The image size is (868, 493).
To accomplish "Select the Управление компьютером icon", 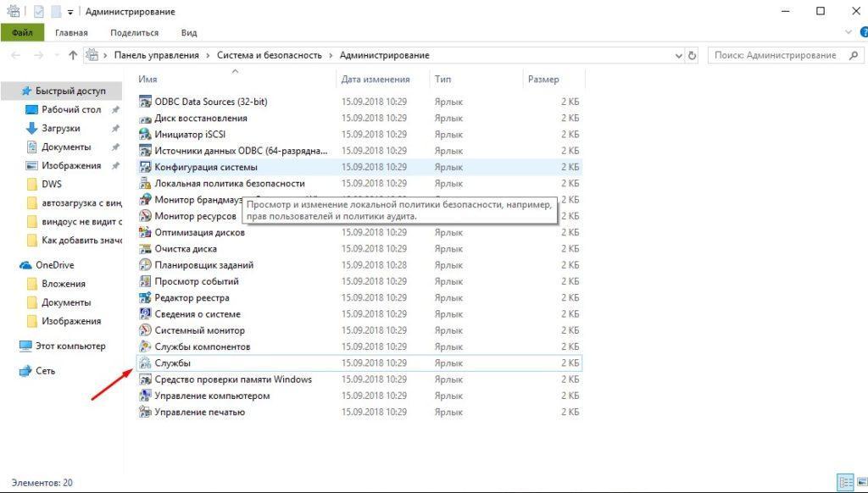I will tap(145, 396).
